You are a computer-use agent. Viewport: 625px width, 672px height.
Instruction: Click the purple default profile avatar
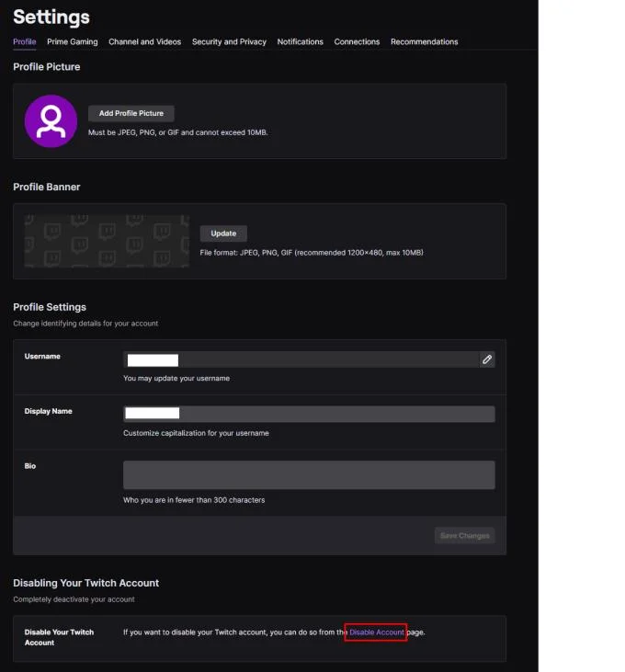pos(51,121)
